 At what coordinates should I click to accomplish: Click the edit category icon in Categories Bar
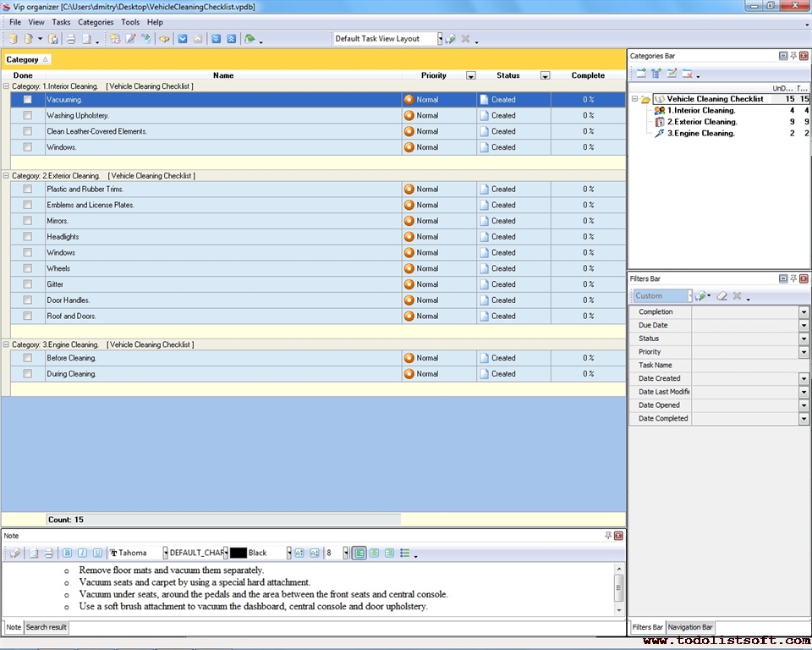coord(672,74)
